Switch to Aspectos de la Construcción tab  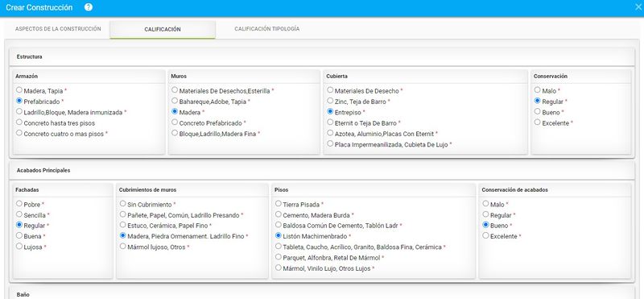58,29
